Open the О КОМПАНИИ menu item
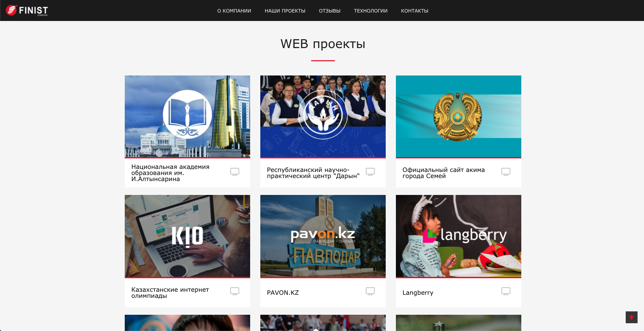This screenshot has width=644, height=331. click(x=234, y=10)
